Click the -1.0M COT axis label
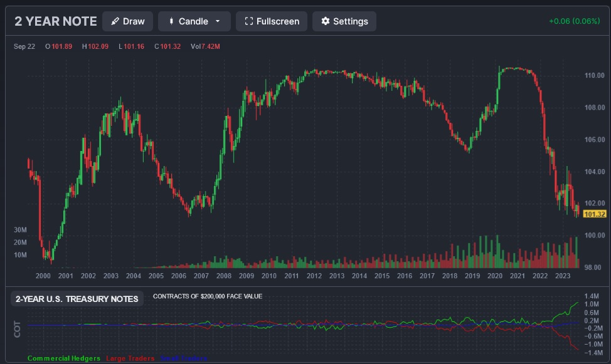The width and height of the screenshot is (611, 364). point(593,344)
